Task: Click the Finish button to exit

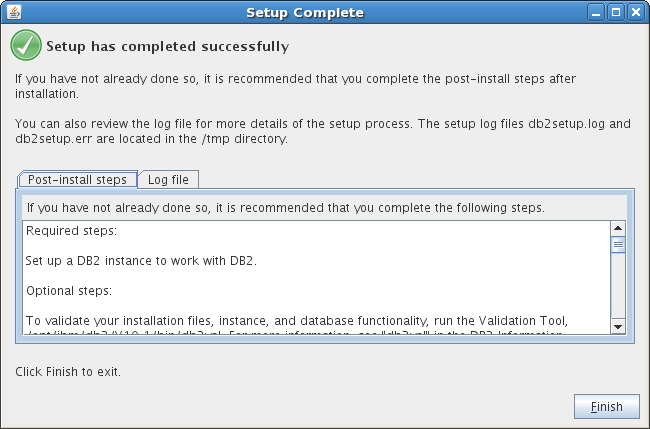Action: click(x=606, y=407)
